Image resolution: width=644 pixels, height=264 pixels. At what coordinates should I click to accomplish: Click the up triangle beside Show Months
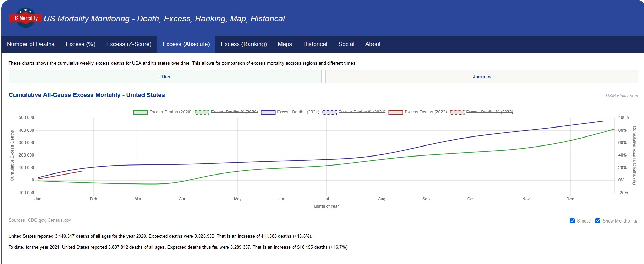click(636, 221)
